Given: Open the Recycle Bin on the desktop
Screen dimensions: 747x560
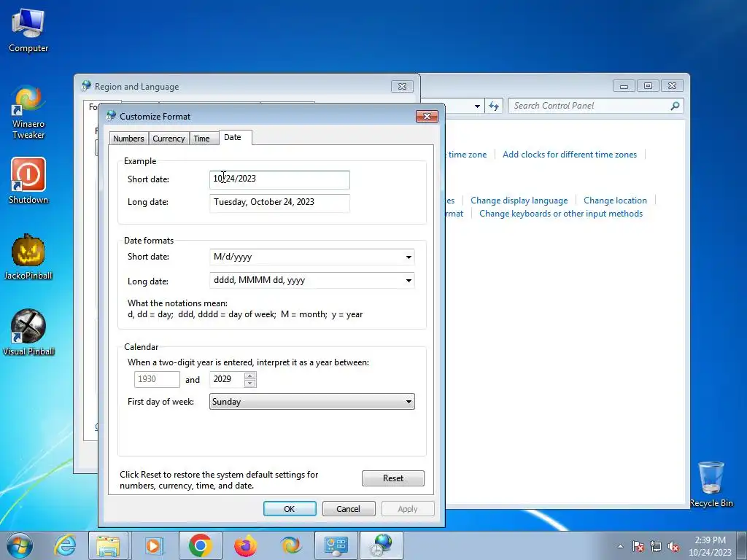Looking at the screenshot, I should click(x=711, y=484).
